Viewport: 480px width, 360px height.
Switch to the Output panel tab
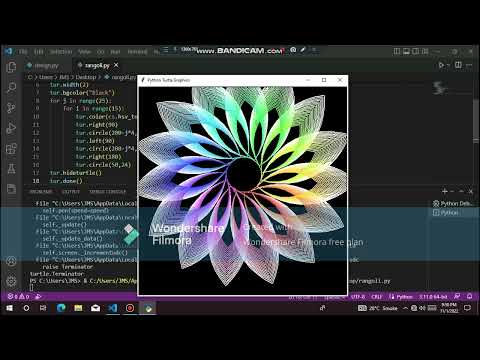[71, 192]
